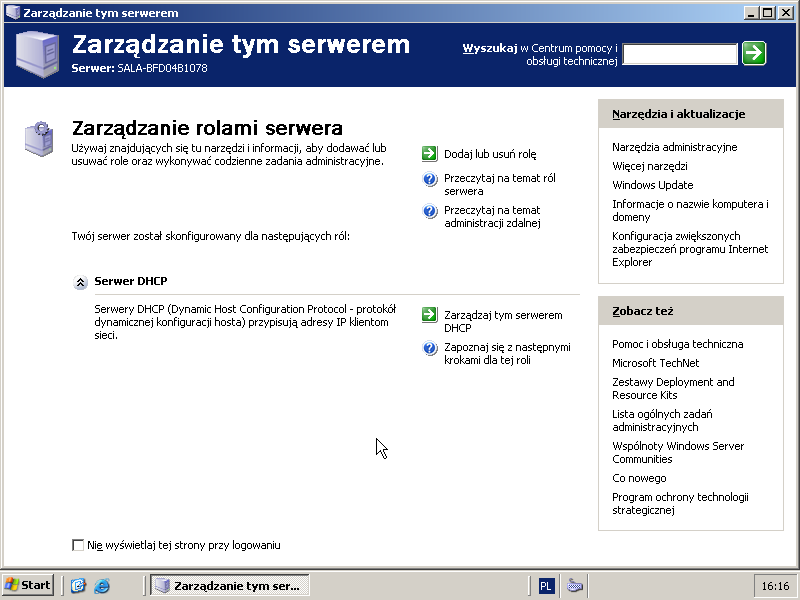Open Wspólnoty Windows Server Communities link
The image size is (800, 600).
678,453
